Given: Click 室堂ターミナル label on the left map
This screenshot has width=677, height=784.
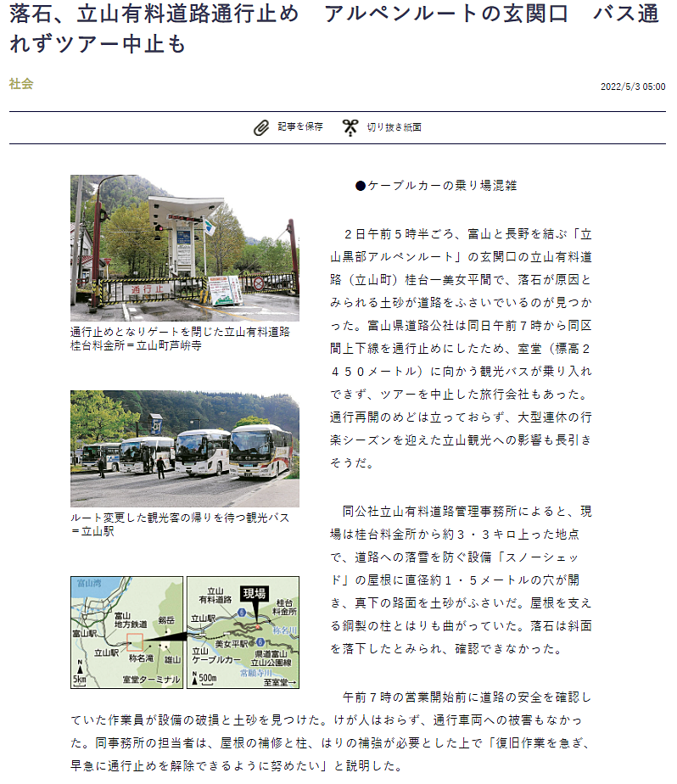Looking at the screenshot, I should (151, 680).
